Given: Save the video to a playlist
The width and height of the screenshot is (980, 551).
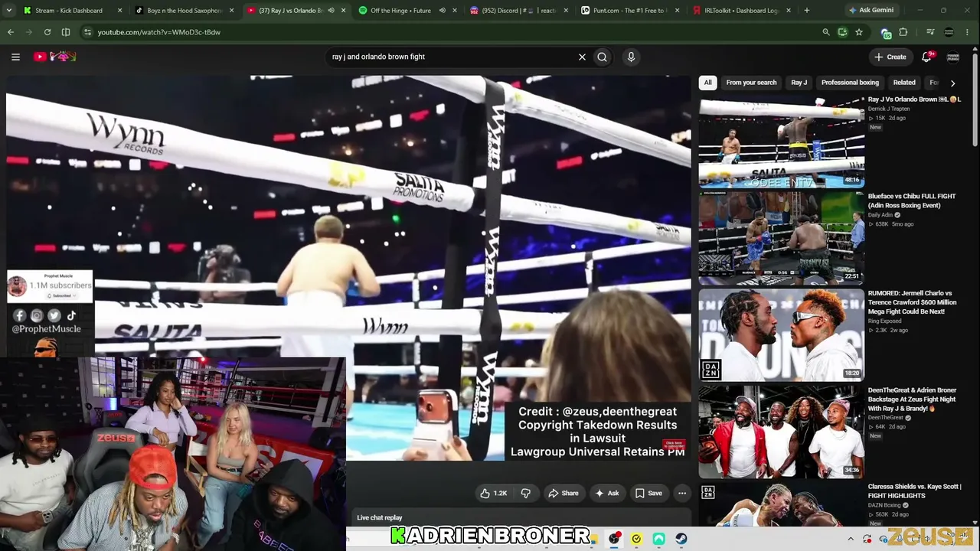Looking at the screenshot, I should (x=648, y=494).
